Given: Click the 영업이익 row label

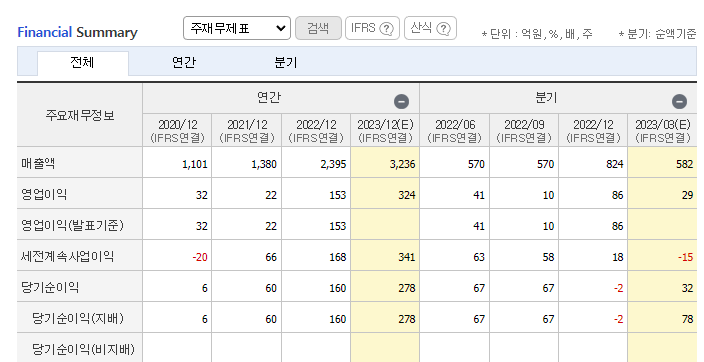Looking at the screenshot, I should [x=44, y=194].
